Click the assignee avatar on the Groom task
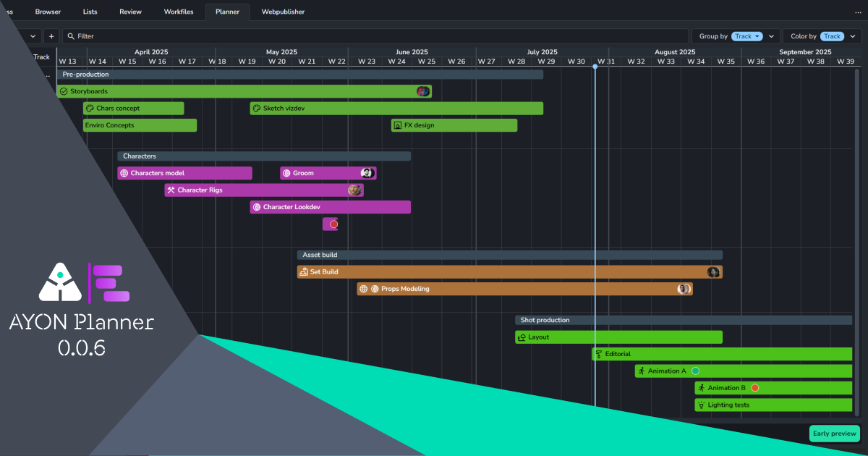 coord(367,174)
